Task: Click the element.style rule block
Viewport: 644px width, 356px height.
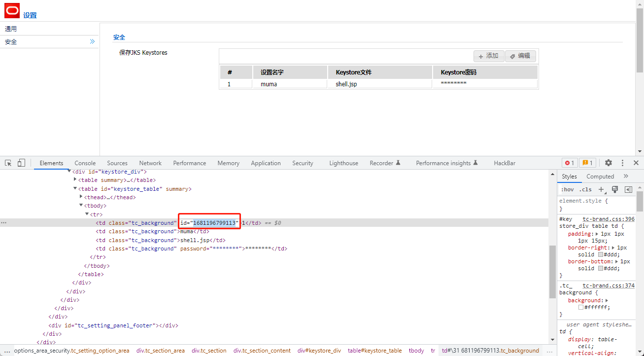Action: (598, 205)
